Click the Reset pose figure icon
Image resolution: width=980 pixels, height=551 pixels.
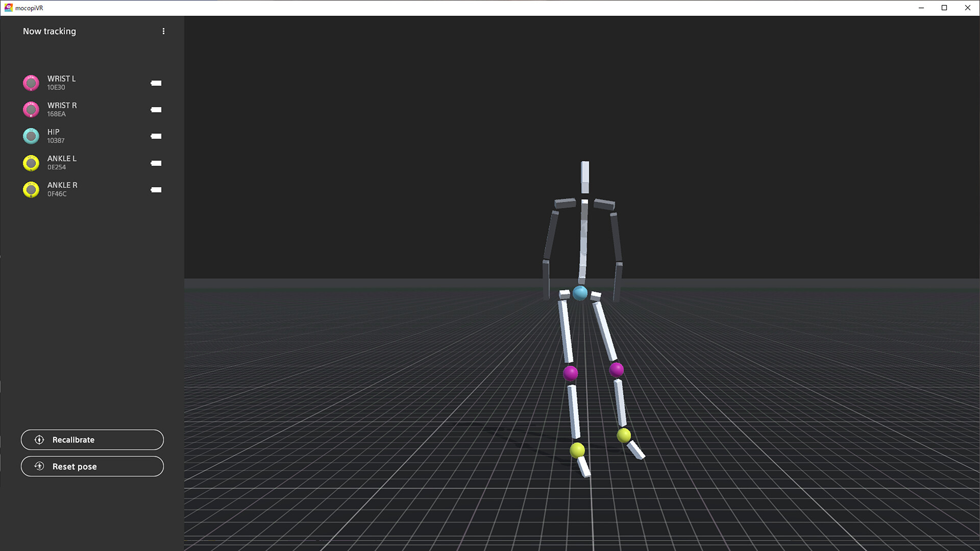click(x=39, y=466)
